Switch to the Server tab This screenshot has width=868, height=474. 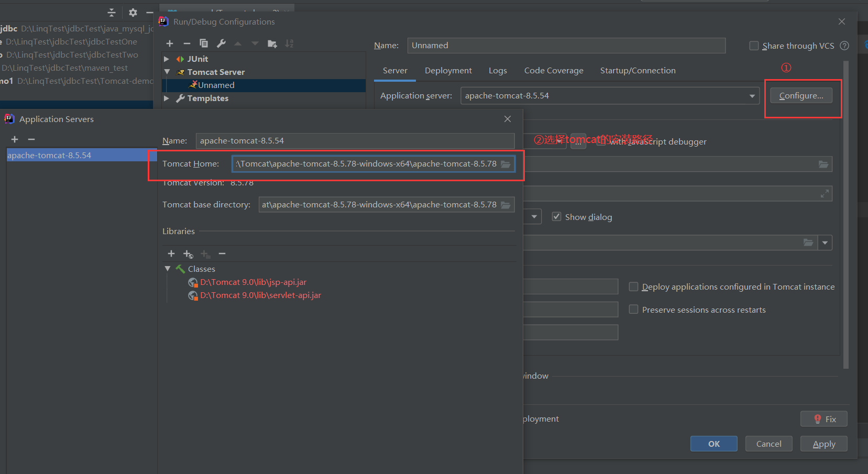(x=395, y=71)
